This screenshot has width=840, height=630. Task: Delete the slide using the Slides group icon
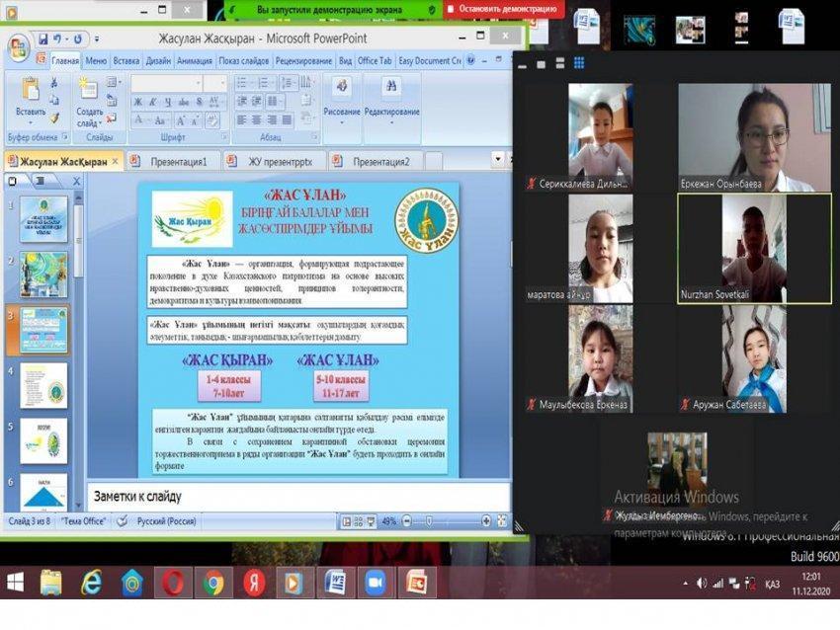point(112,118)
